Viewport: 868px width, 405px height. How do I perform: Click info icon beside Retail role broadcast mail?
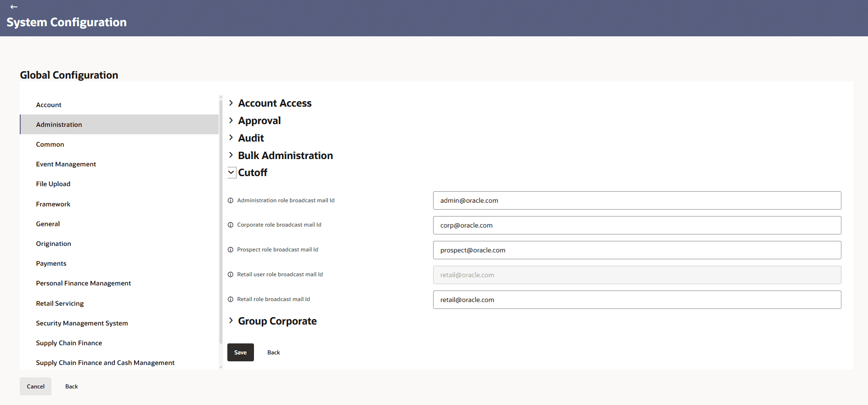click(231, 299)
